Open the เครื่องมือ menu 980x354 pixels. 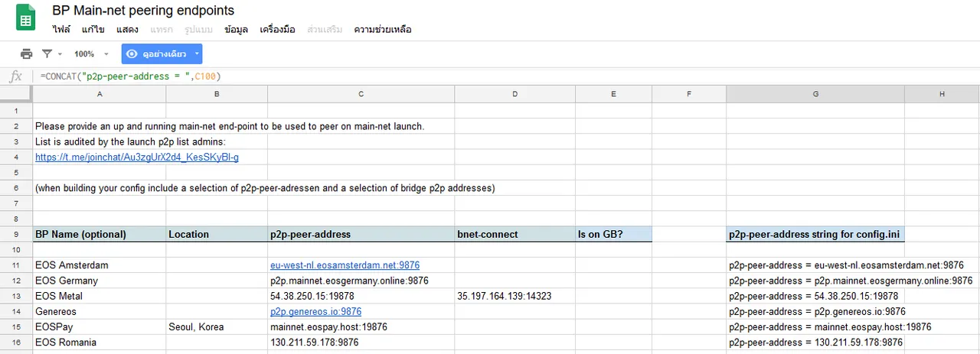pyautogui.click(x=277, y=30)
